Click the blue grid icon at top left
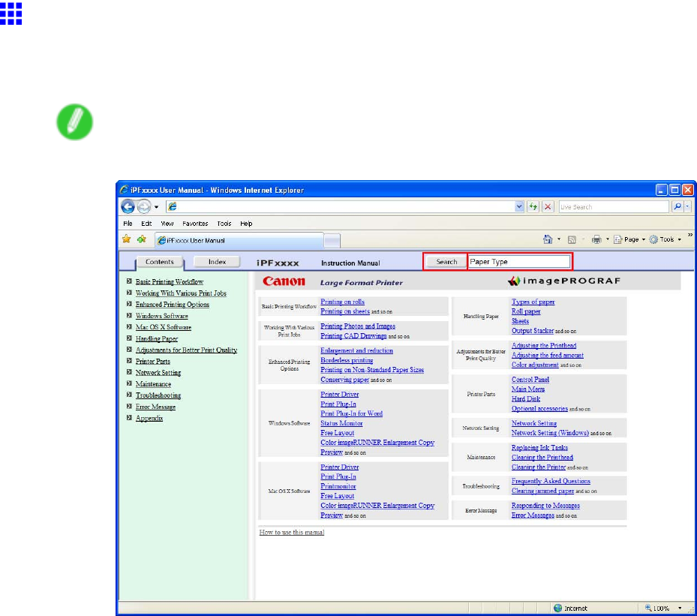 (11, 14)
